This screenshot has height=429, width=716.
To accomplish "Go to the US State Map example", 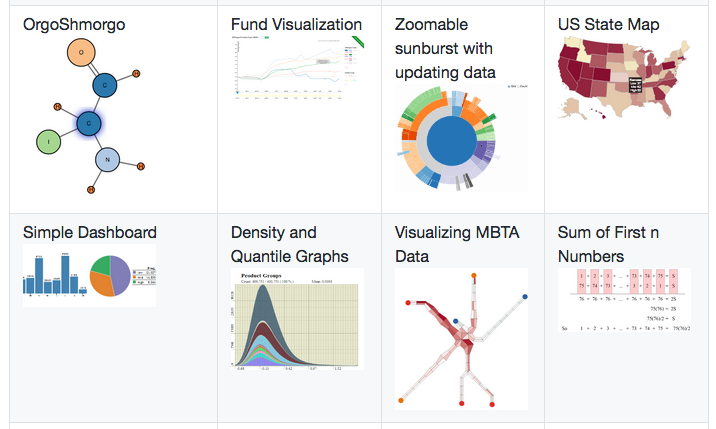I will pos(609,24).
